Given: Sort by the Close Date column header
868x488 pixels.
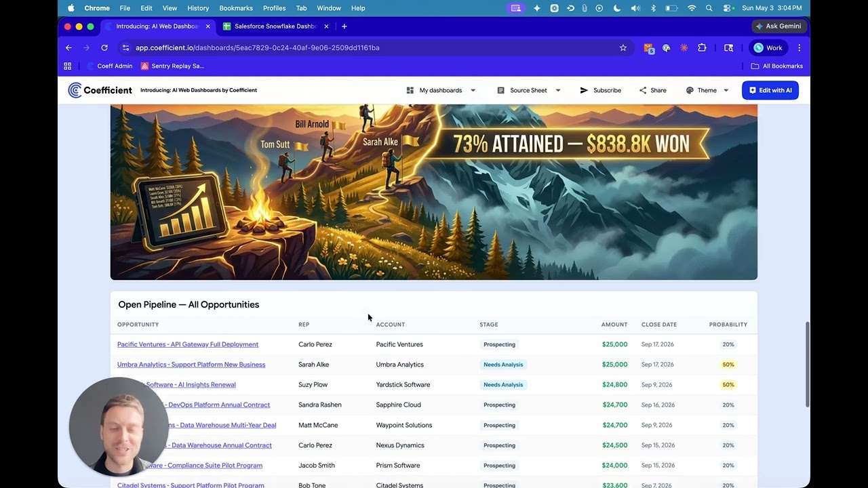Looking at the screenshot, I should 659,325.
